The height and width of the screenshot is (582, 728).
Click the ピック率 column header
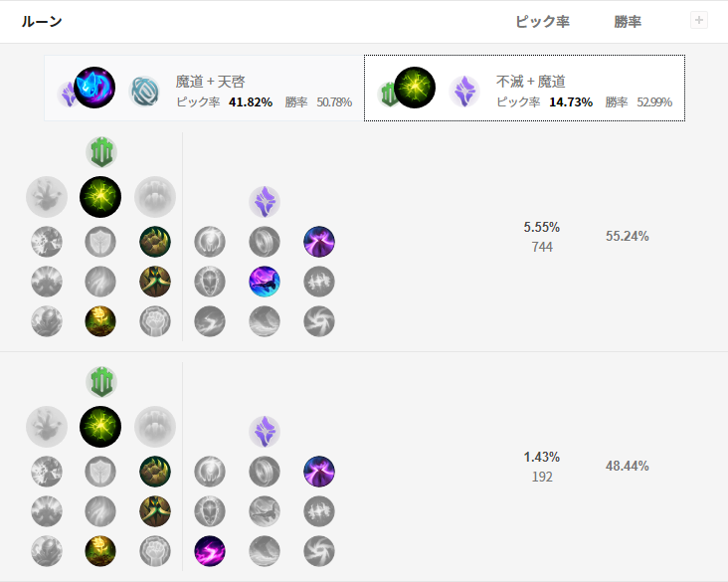[x=542, y=21]
